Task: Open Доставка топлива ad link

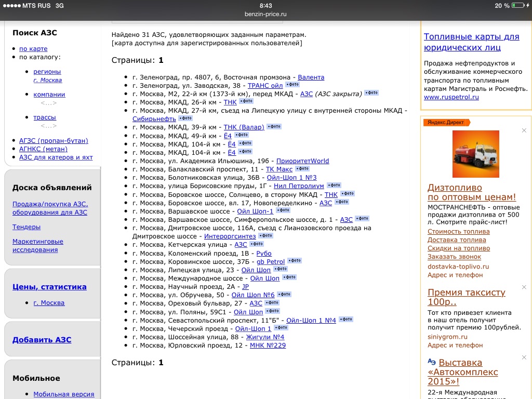Action: click(457, 240)
